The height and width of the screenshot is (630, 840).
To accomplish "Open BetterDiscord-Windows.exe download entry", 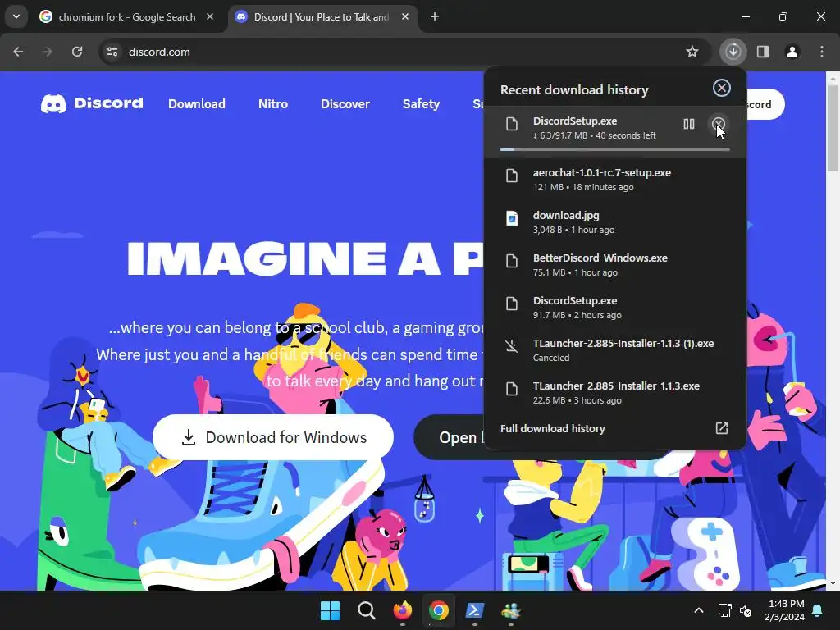I will 615,265.
